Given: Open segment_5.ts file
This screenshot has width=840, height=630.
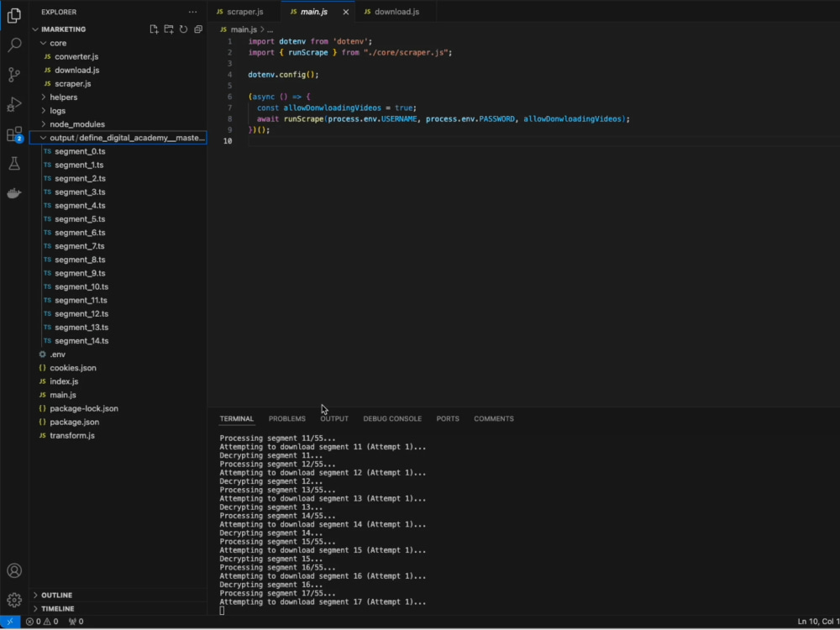Looking at the screenshot, I should click(x=118, y=218).
